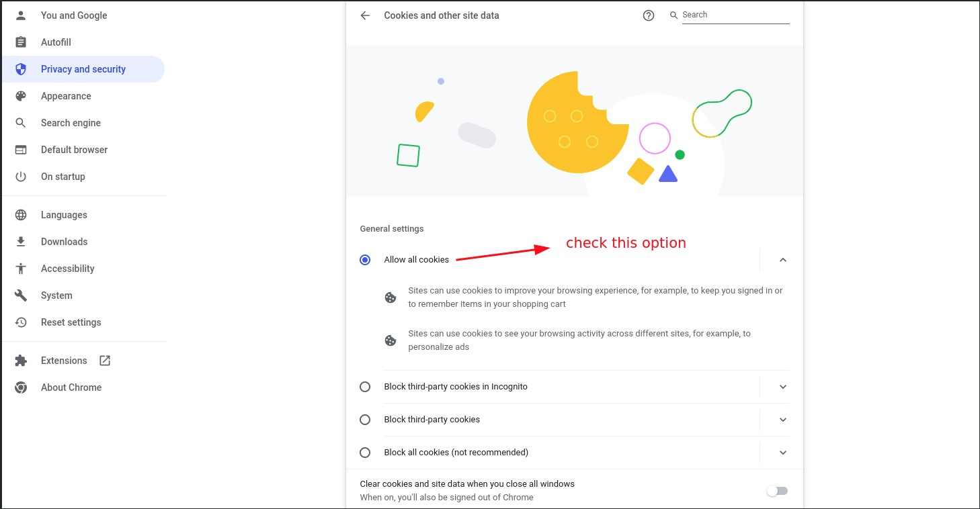Image resolution: width=980 pixels, height=509 pixels.
Task: Open Privacy and security settings section
Action: pyautogui.click(x=83, y=69)
